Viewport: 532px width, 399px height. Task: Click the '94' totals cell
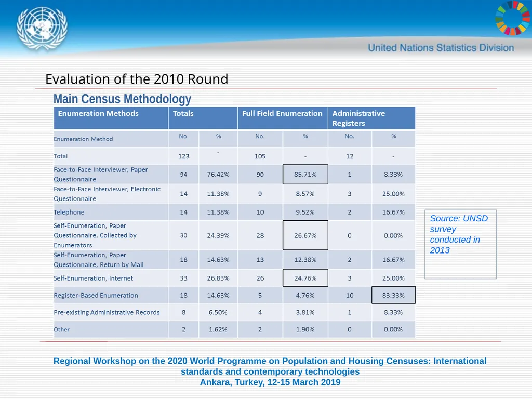click(183, 175)
